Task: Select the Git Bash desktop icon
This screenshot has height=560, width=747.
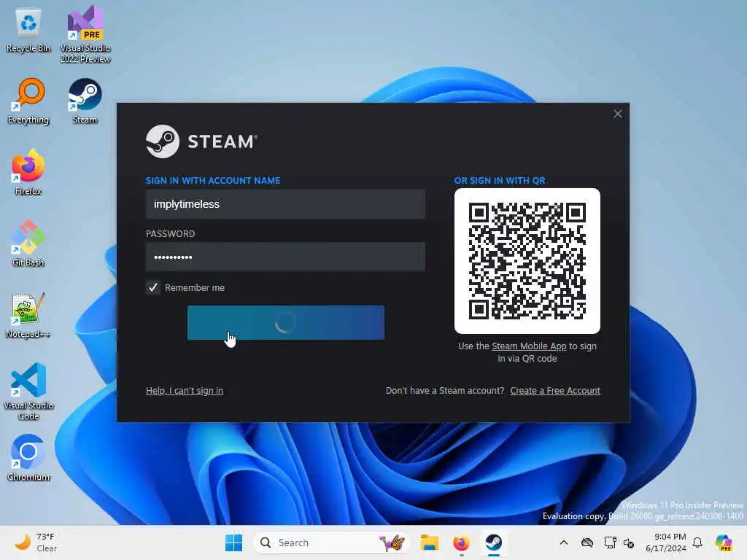Action: click(x=28, y=244)
